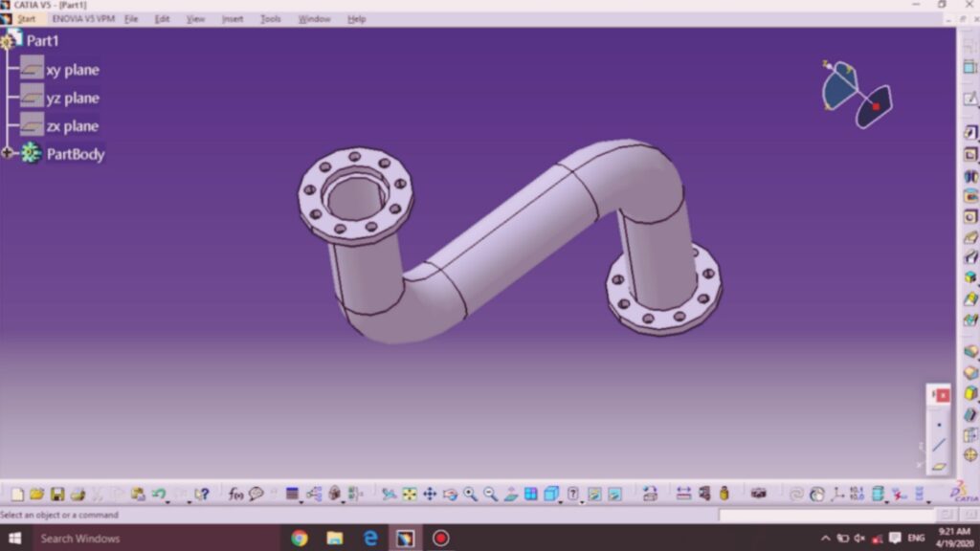Select the xy plane in the tree
The image size is (980, 551).
click(72, 70)
